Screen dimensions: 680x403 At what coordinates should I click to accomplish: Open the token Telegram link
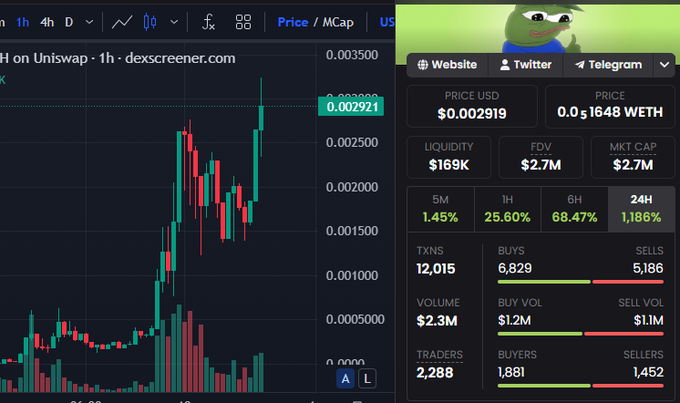(608, 65)
